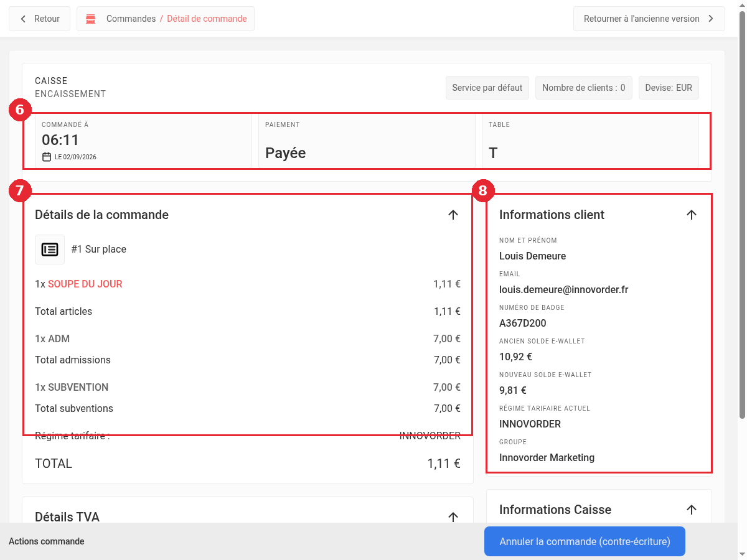747x560 pixels.
Task: Collapse the Informations client panel
Action: tap(691, 215)
